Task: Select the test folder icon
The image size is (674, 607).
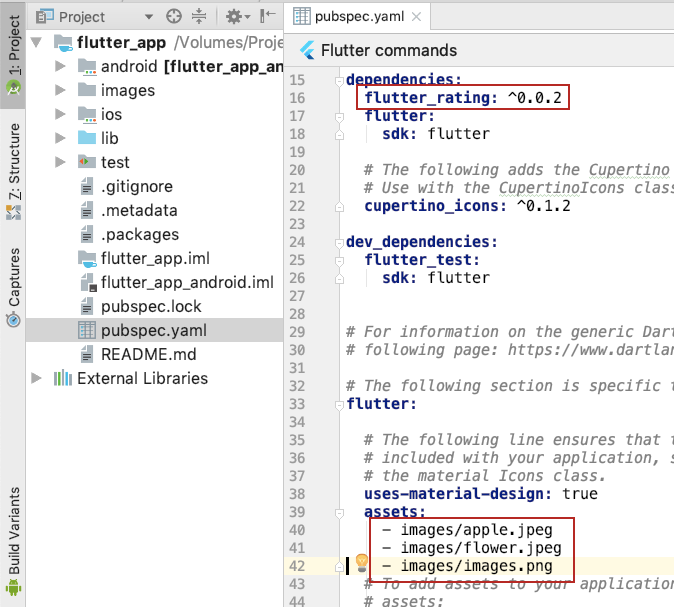Action: click(87, 162)
